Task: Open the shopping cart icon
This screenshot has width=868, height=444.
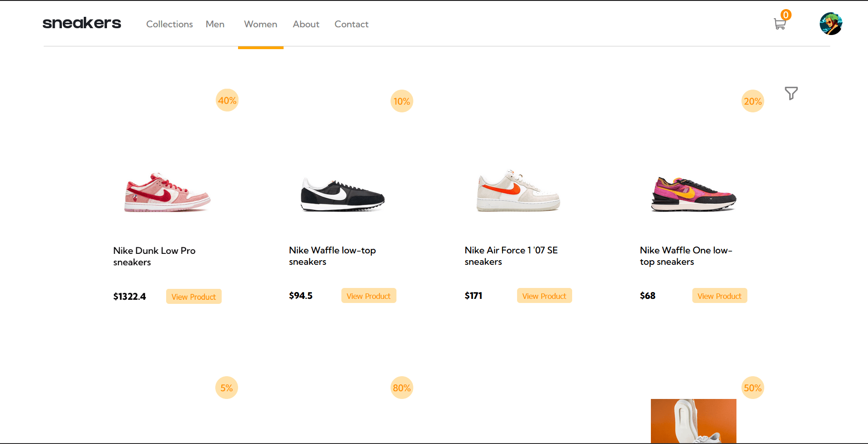Action: pos(780,24)
